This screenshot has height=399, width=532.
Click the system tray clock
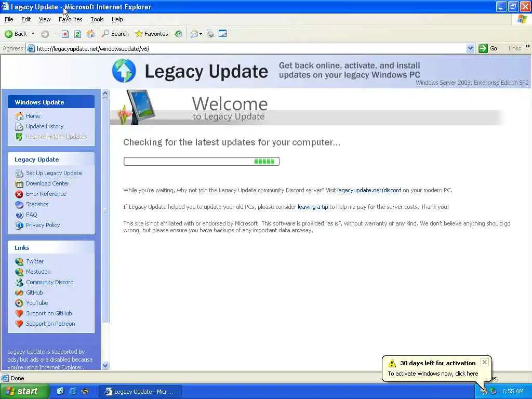[513, 392]
